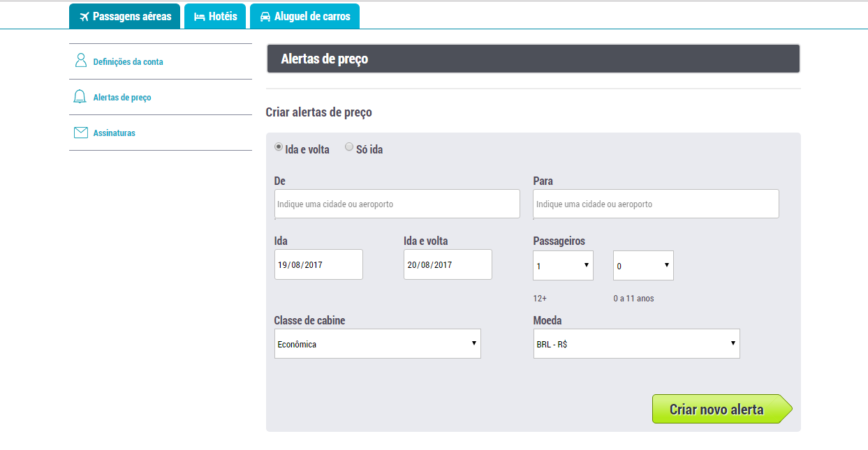Click the bell icon next to Alertas de preço
Image resolution: width=868 pixels, height=450 pixels.
pos(80,97)
